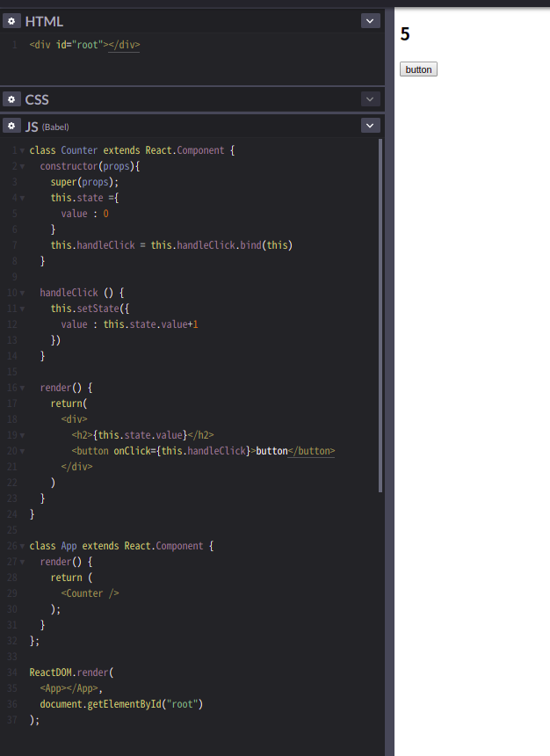Click the JS editor vertical scrollbar

pyautogui.click(x=380, y=316)
